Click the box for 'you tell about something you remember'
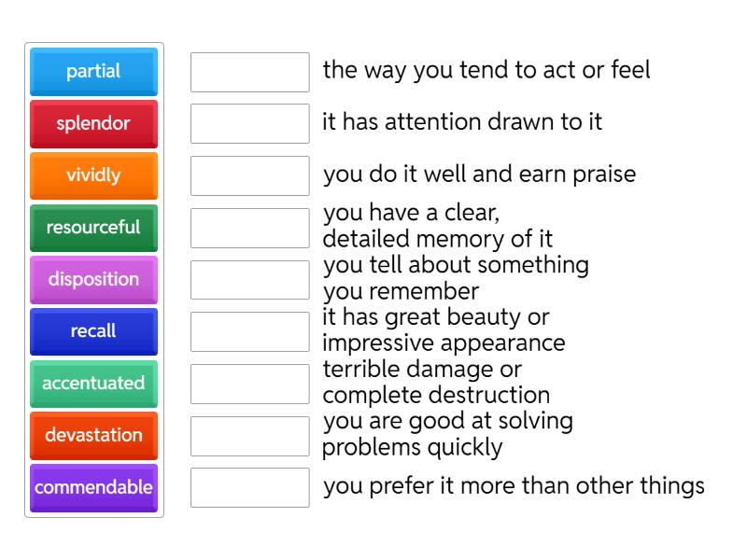 [249, 279]
